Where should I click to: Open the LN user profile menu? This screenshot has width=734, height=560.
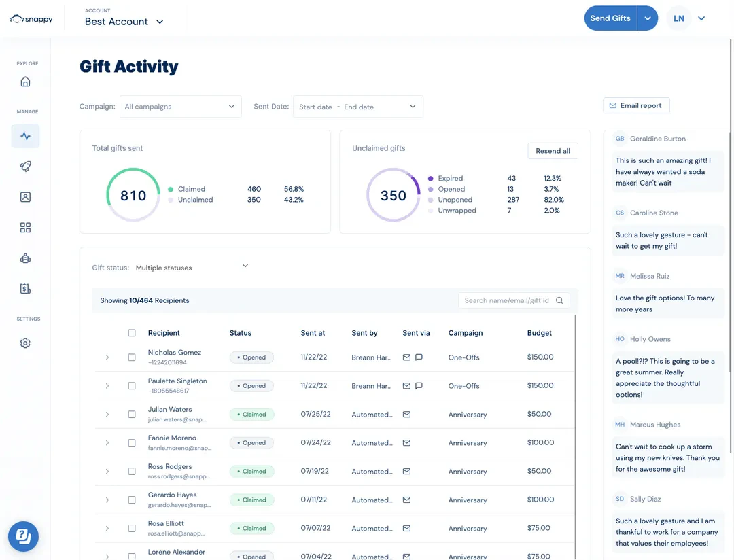coord(687,18)
